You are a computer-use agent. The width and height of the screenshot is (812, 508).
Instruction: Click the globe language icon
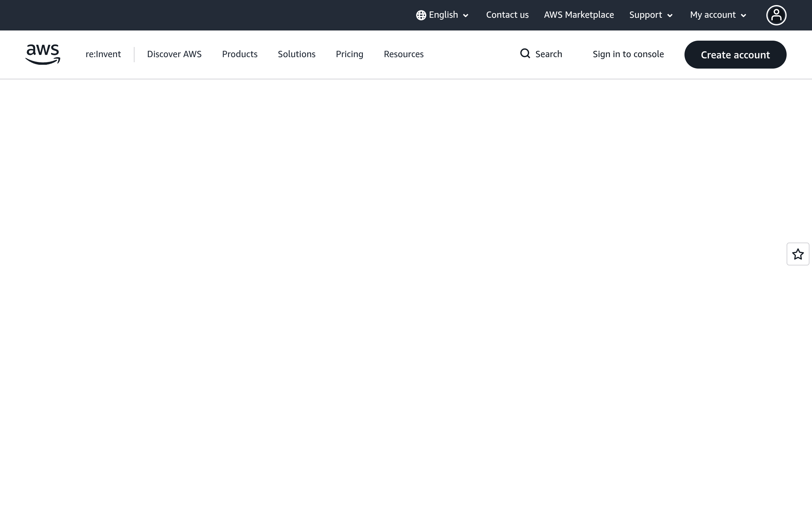[x=421, y=15]
